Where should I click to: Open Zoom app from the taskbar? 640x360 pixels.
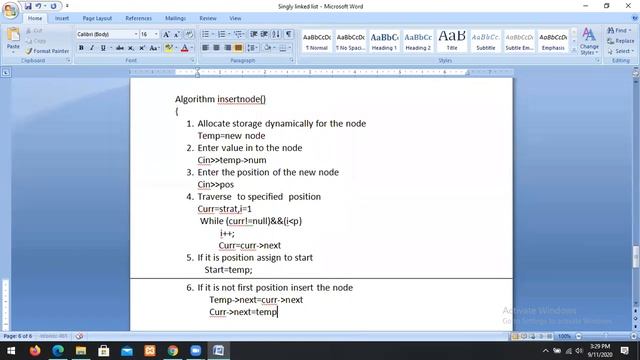click(196, 351)
